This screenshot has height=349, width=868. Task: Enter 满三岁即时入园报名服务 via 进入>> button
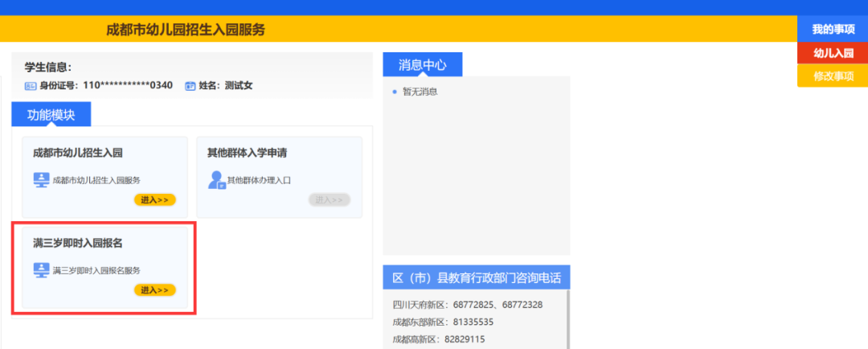click(x=154, y=290)
